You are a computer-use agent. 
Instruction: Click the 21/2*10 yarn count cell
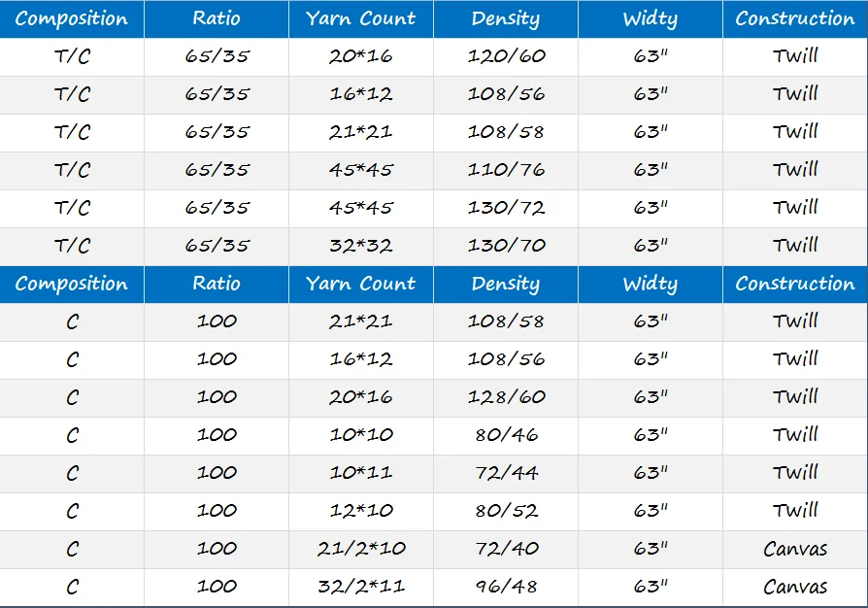[x=361, y=549]
